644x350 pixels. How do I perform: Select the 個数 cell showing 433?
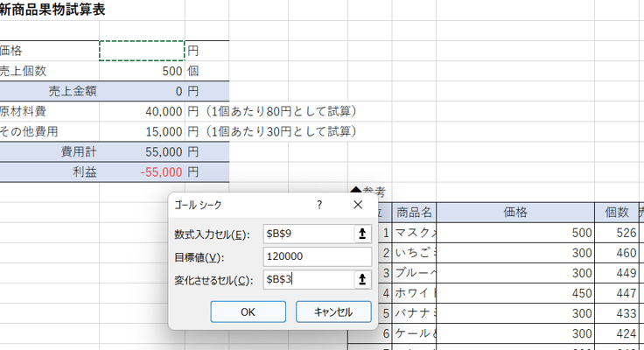(x=617, y=313)
